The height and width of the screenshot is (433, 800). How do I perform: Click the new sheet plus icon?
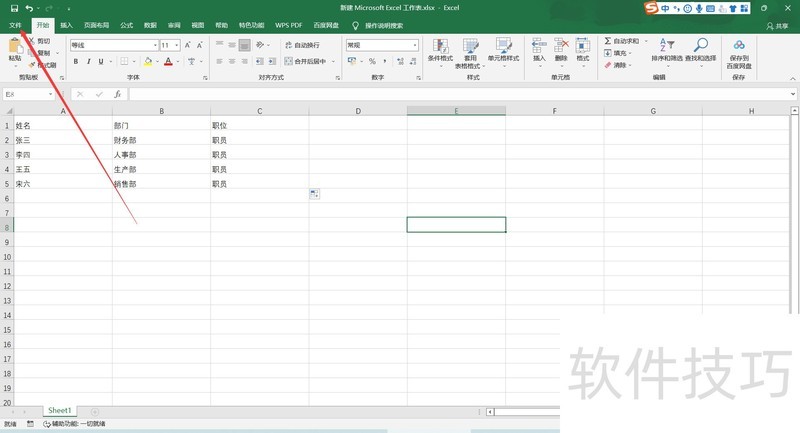95,412
